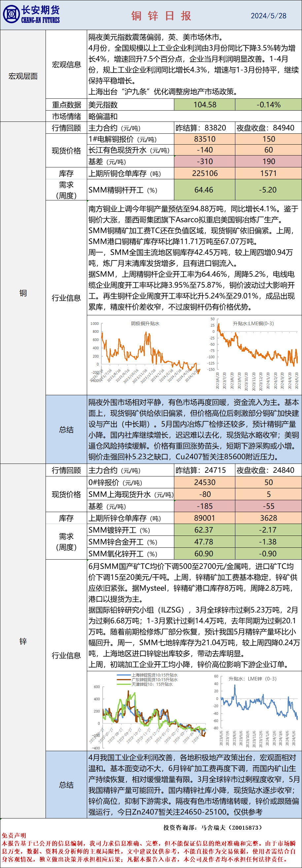
Task: Click SMM镀锌开工 change -2.17
Action: click(x=268, y=530)
